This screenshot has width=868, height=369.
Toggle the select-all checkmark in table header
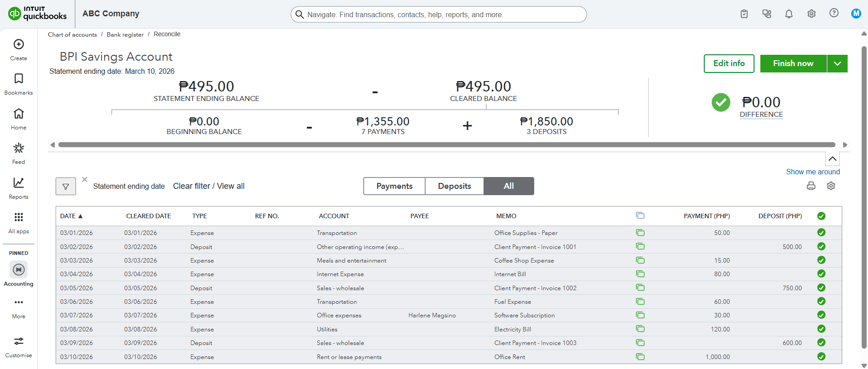821,216
